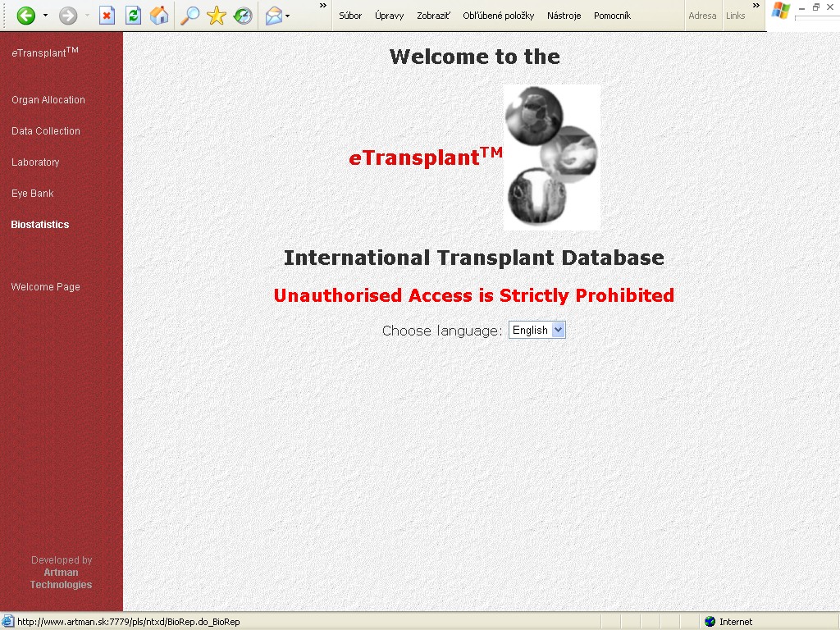This screenshot has height=630, width=840.
Task: Open the Back history dropdown arrow
Action: 45,16
